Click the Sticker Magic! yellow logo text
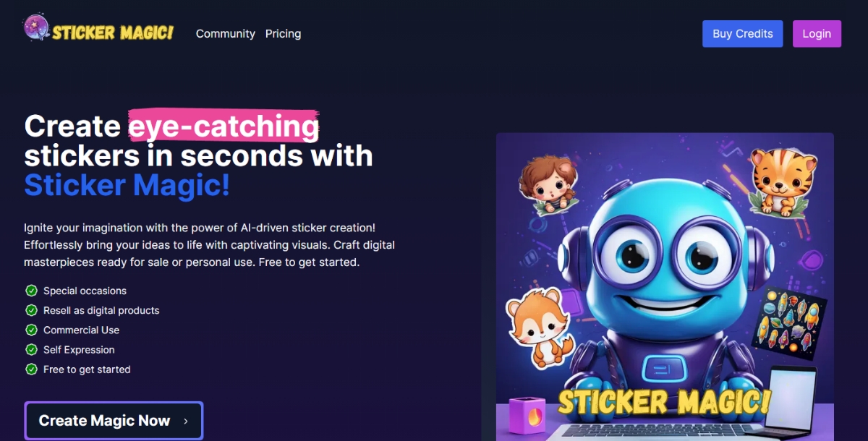Image resolution: width=868 pixels, height=441 pixels. (x=112, y=32)
